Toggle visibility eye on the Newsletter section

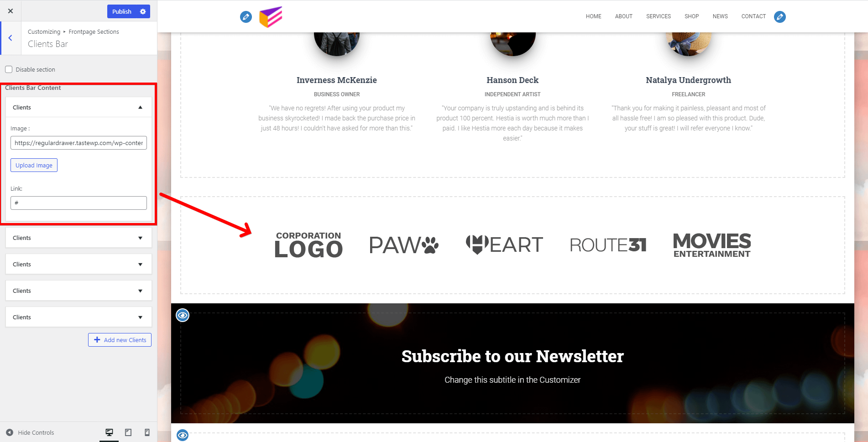click(x=183, y=315)
